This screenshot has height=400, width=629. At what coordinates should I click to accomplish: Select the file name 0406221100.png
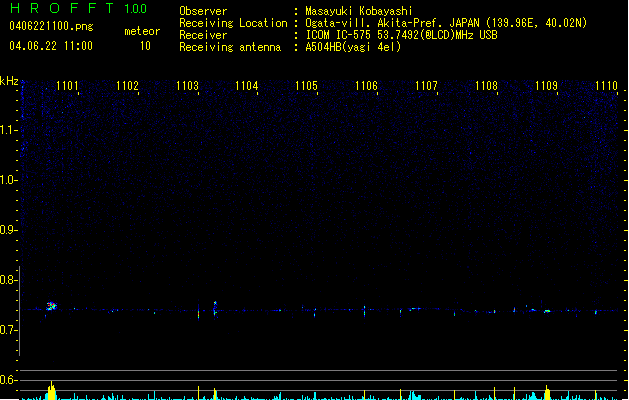[51, 26]
